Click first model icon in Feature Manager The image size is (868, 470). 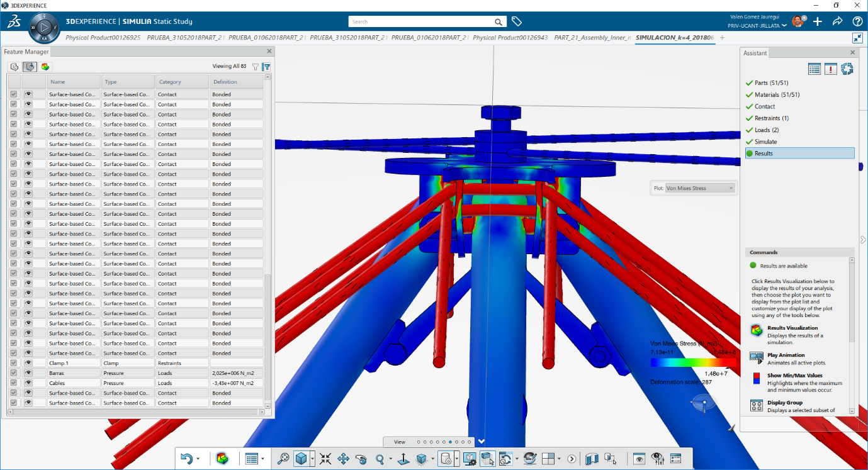(14, 67)
